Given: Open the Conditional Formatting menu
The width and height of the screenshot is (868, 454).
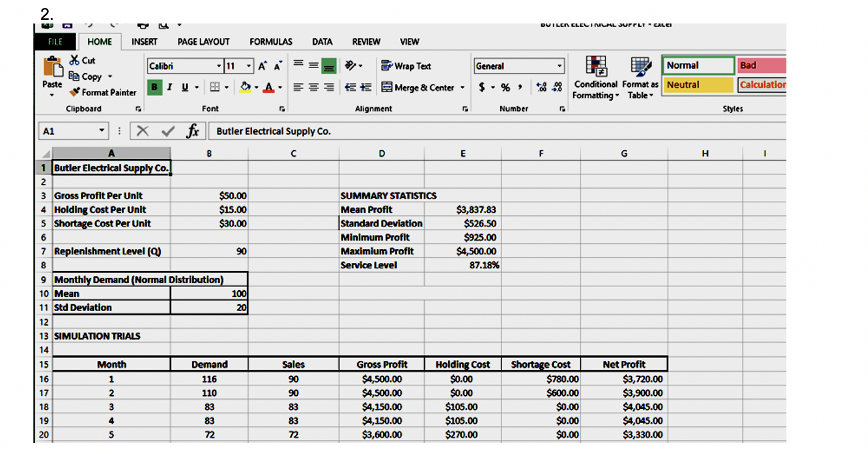Looking at the screenshot, I should (x=595, y=78).
